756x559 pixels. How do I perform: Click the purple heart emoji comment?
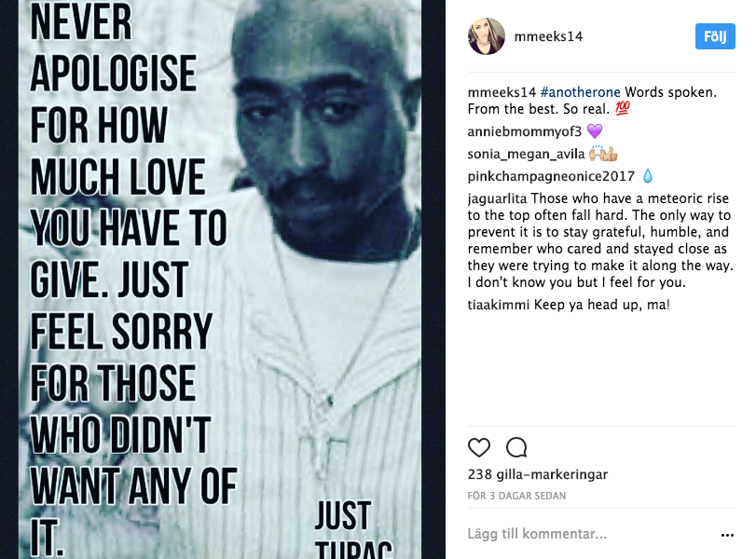(595, 131)
